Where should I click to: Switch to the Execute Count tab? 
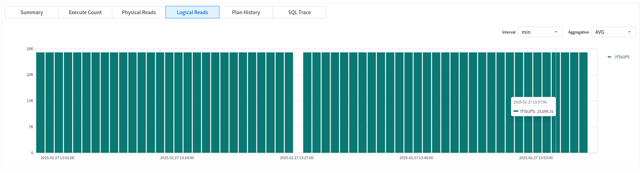tap(85, 12)
